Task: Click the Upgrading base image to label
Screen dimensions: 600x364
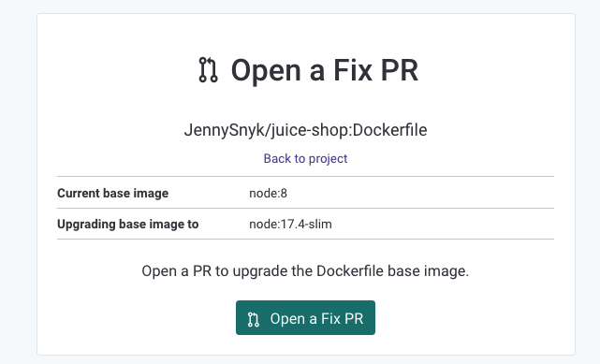Action: click(x=128, y=224)
